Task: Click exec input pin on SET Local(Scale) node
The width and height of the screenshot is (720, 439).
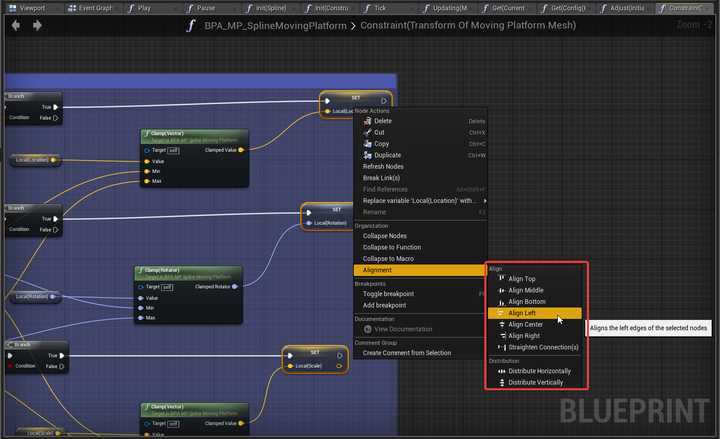Action: click(x=290, y=355)
